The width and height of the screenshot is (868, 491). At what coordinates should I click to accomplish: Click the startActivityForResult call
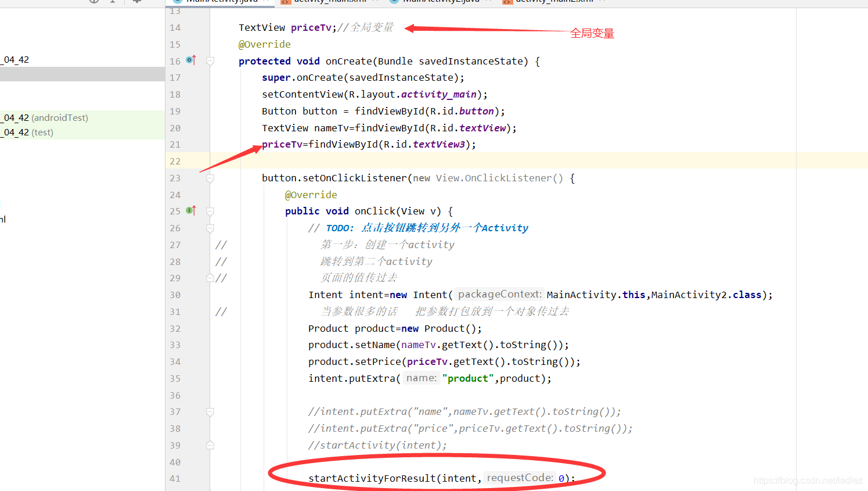tap(372, 478)
